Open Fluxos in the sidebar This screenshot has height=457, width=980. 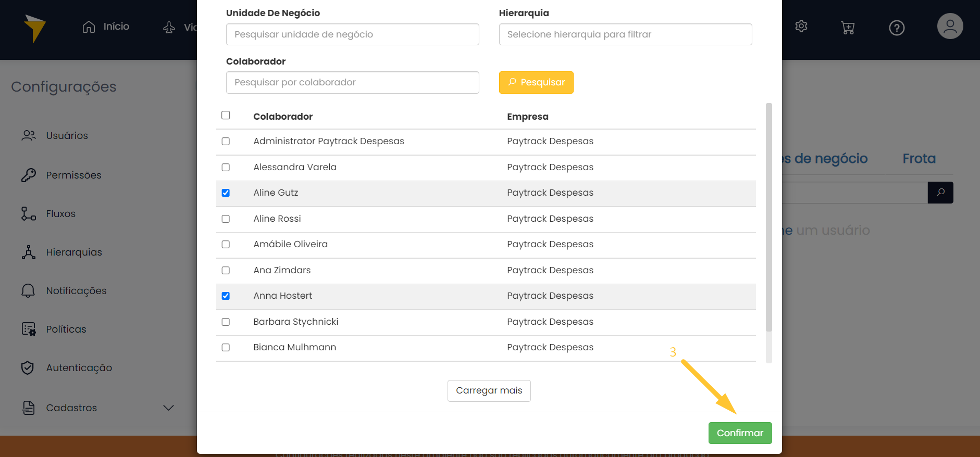[x=60, y=213]
